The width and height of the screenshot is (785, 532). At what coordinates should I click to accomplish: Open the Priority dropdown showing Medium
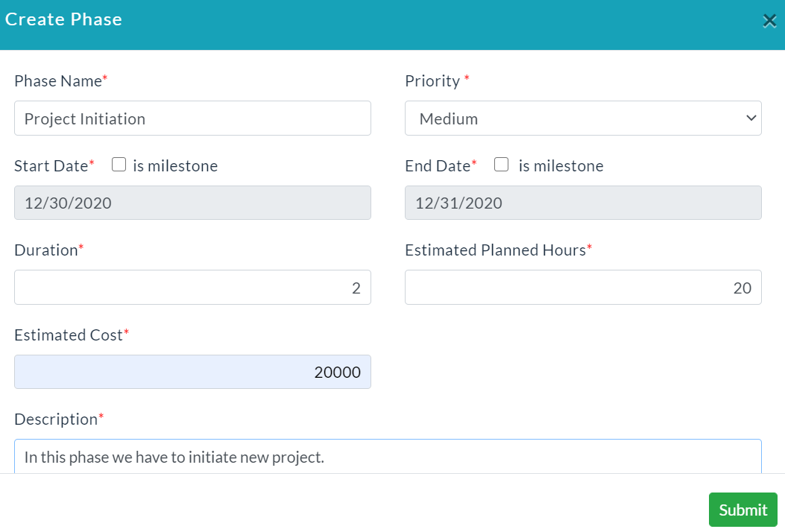coord(583,118)
